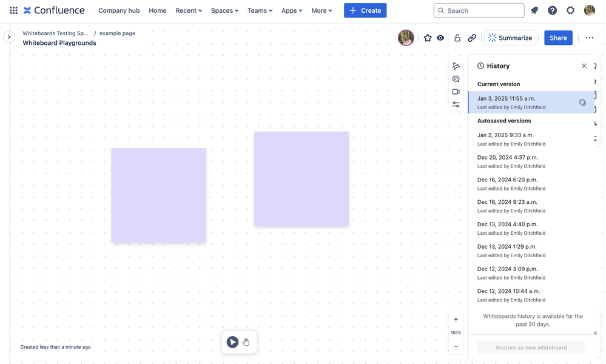The height and width of the screenshot is (364, 606).
Task: Click Restore as new whiteboard button
Action: (x=531, y=348)
